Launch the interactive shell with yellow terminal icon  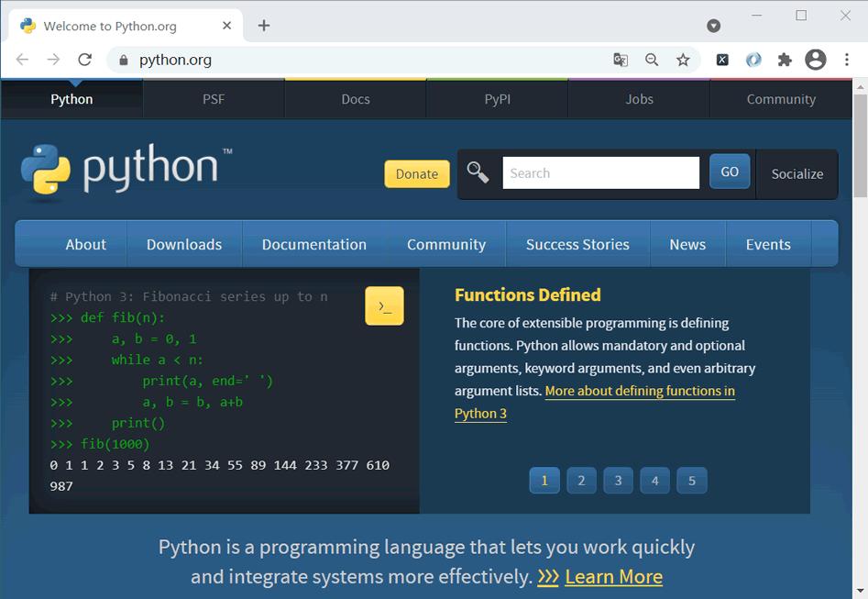click(384, 305)
